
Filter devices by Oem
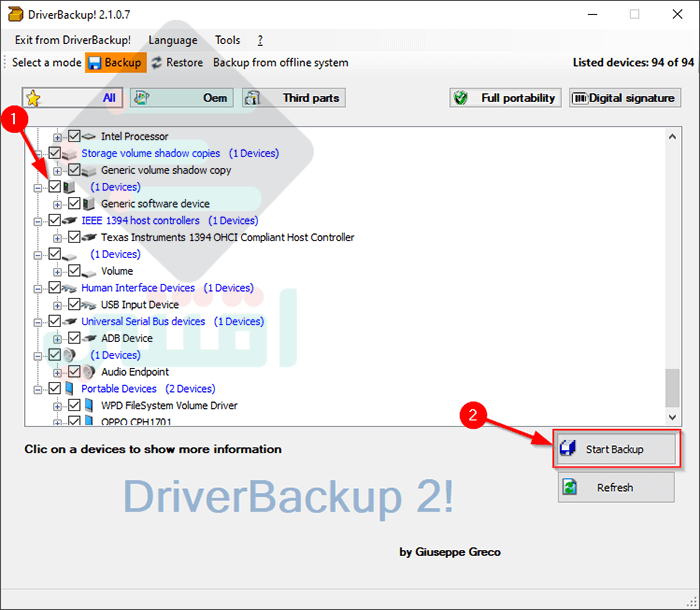point(182,98)
